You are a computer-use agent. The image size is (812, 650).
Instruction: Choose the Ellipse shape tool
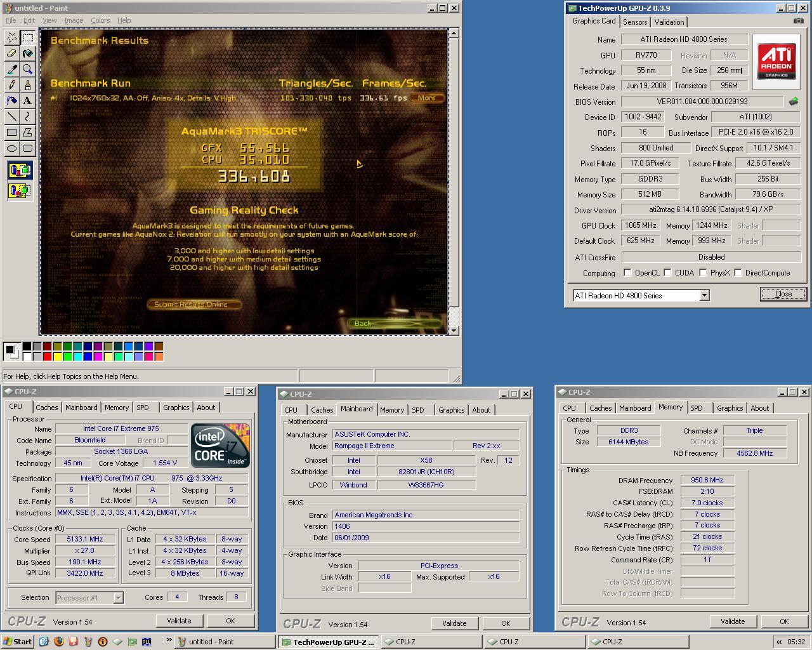coord(11,149)
